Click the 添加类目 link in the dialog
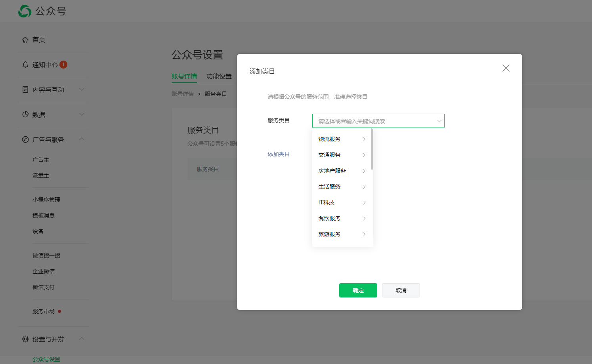 (x=279, y=154)
